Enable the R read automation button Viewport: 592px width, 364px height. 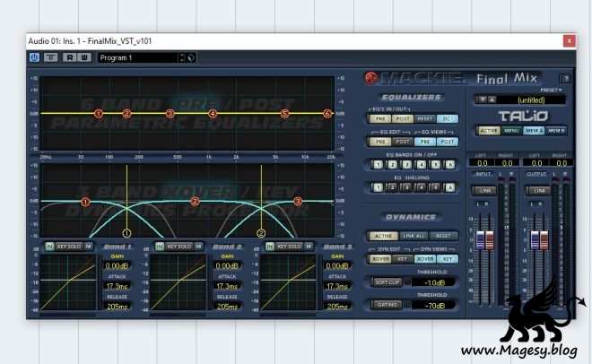[69, 57]
